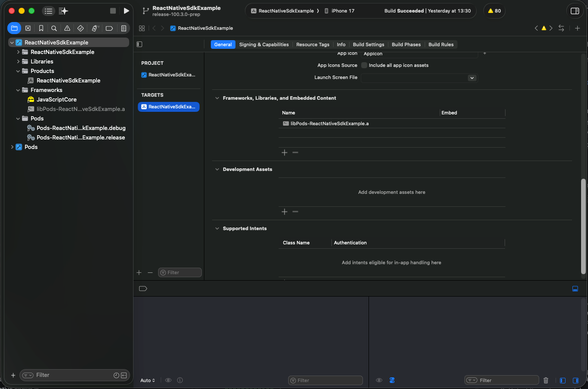
Task: Open the Find navigator magnifier icon
Action: pyautogui.click(x=54, y=28)
